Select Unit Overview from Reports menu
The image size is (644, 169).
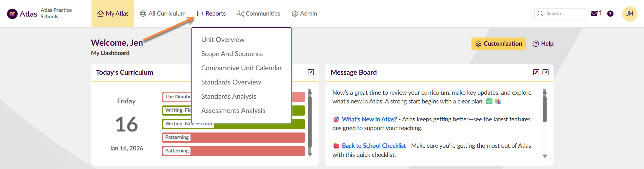tap(223, 40)
